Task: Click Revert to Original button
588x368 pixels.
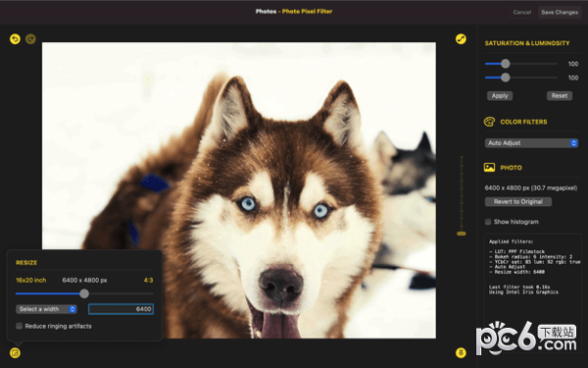Action: point(517,201)
